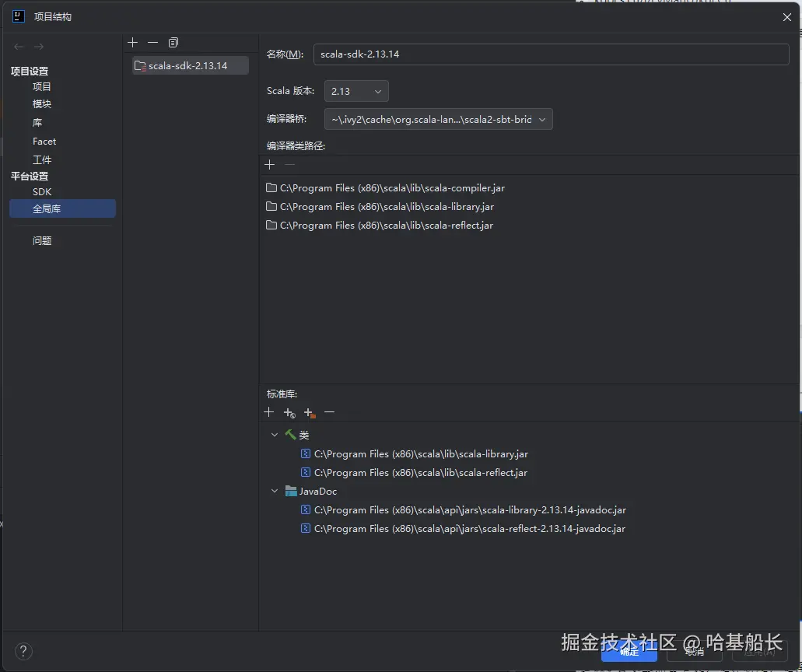Collapse the JavaDoc tree node

(x=274, y=491)
